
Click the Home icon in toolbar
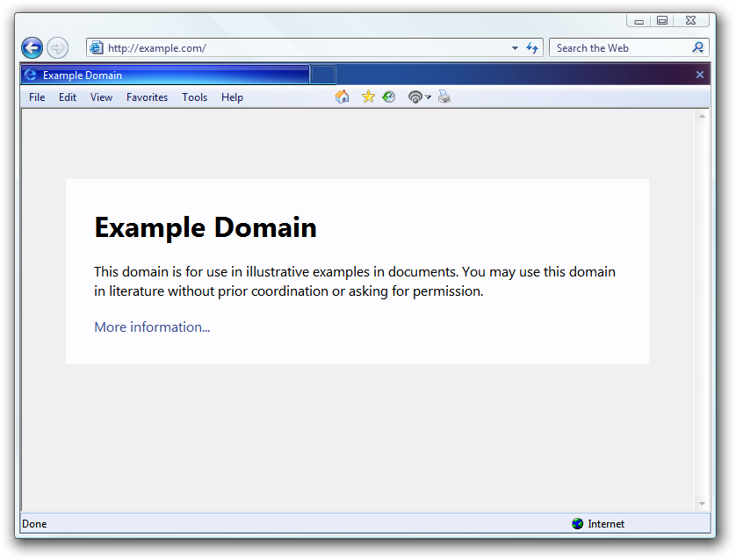[x=343, y=97]
